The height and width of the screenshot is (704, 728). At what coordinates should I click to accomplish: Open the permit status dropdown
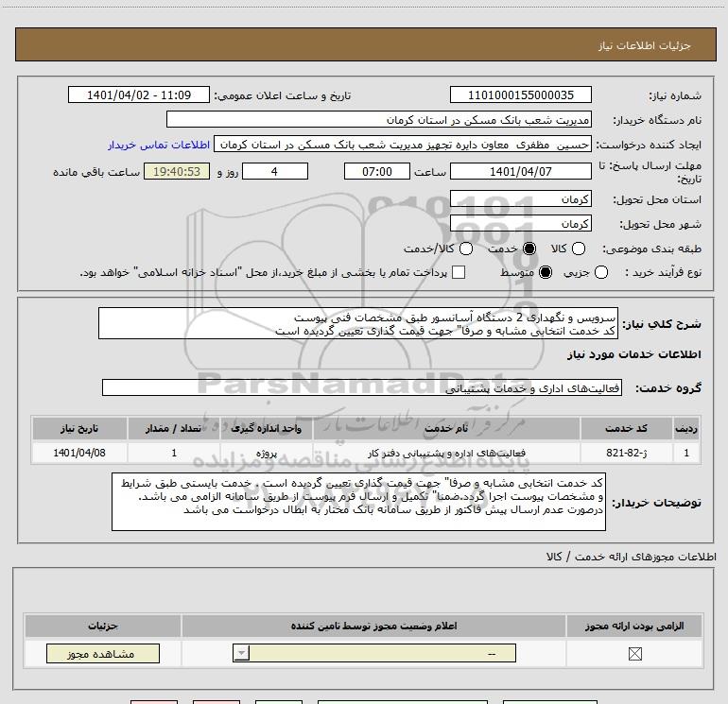[x=374, y=653]
